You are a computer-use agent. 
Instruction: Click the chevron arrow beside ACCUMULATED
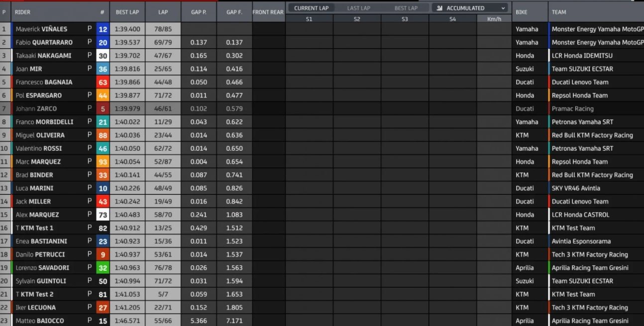click(503, 8)
